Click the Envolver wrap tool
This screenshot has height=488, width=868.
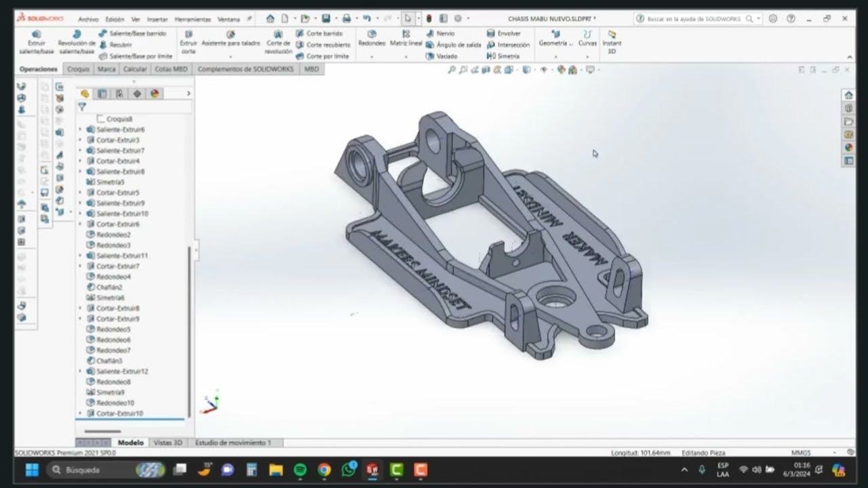pyautogui.click(x=504, y=33)
